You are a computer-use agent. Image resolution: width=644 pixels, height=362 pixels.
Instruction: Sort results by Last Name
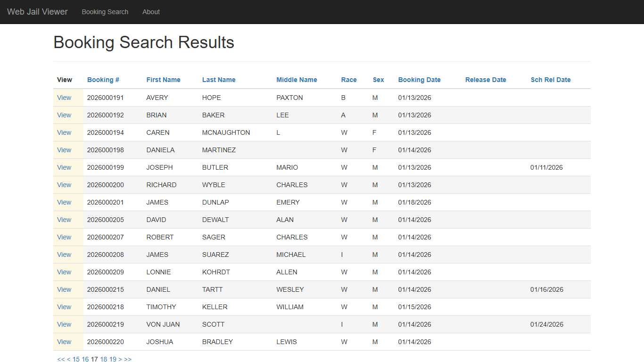(218, 80)
